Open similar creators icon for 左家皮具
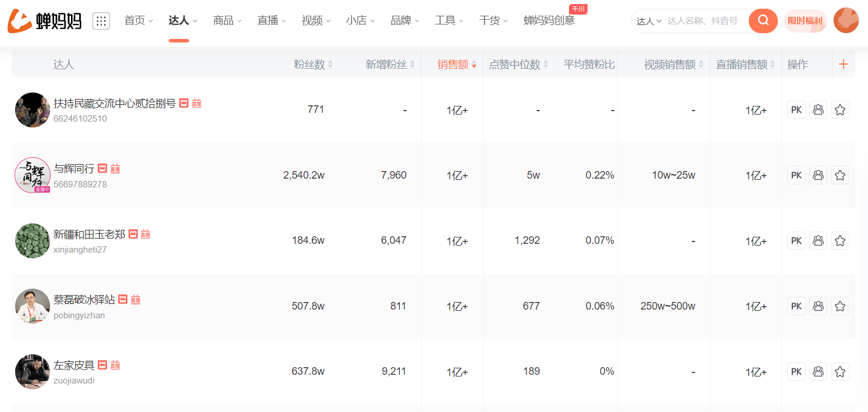The height and width of the screenshot is (412, 868). 818,371
